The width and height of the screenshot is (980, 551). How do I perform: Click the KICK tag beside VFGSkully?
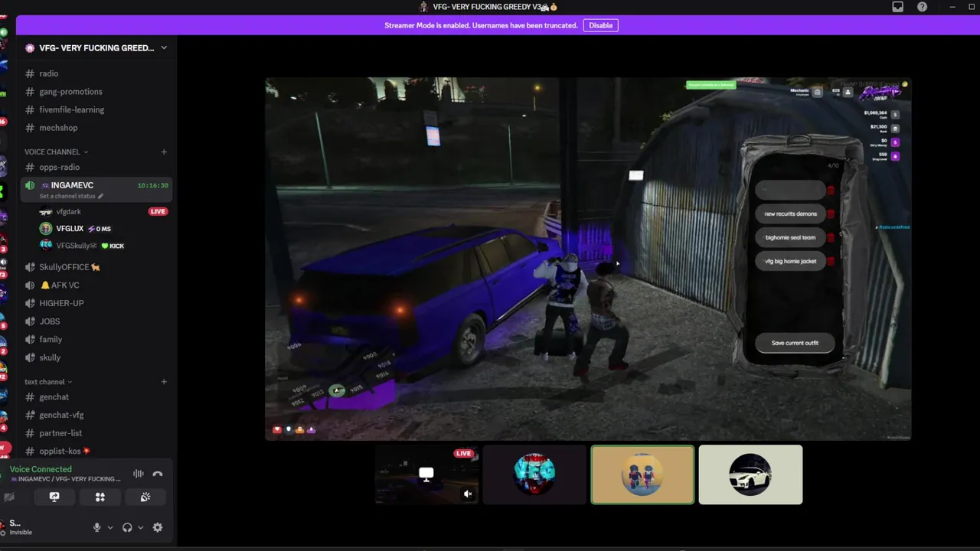[x=113, y=246]
